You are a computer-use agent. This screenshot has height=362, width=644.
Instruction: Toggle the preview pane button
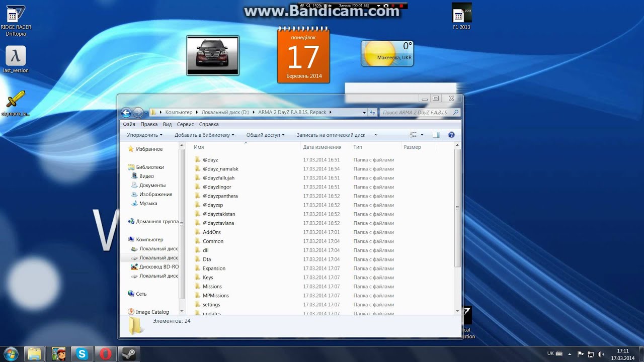click(x=436, y=135)
